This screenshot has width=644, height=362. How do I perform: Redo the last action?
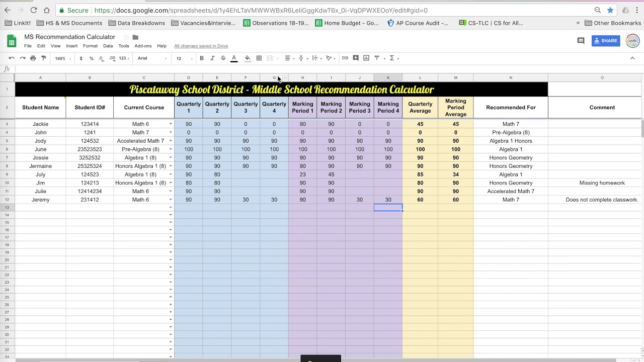click(x=22, y=58)
